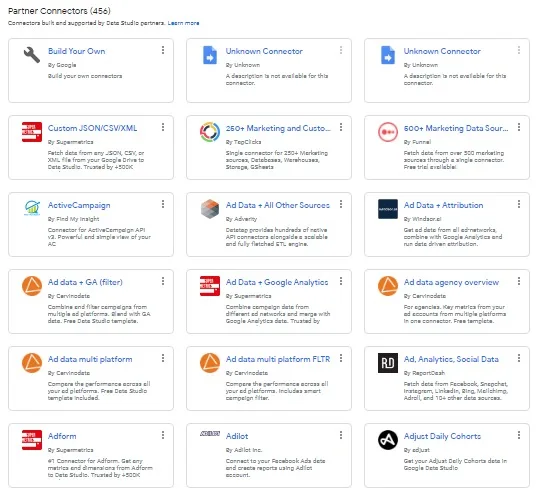Open the Adjust Daily Cohorts title
Image resolution: width=537 pixels, height=496 pixels.
tap(442, 436)
